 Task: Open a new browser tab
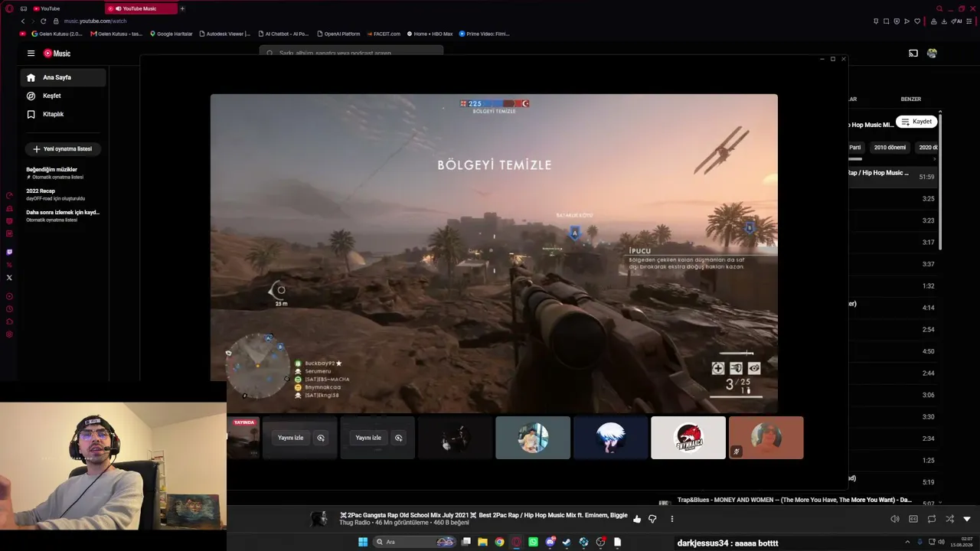coord(182,8)
